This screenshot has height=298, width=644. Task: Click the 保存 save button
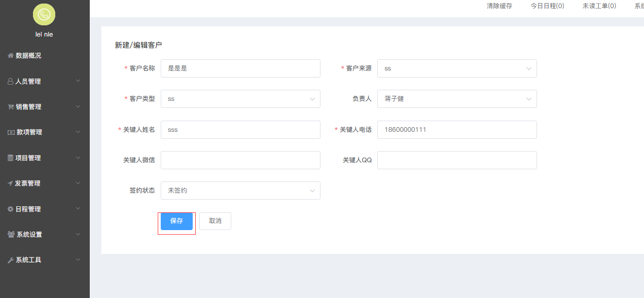pyautogui.click(x=176, y=221)
